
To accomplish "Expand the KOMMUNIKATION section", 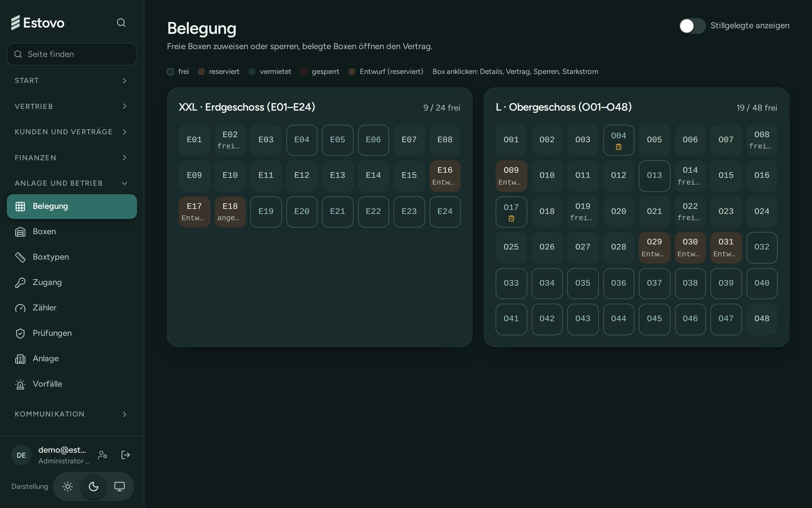I will (71, 414).
